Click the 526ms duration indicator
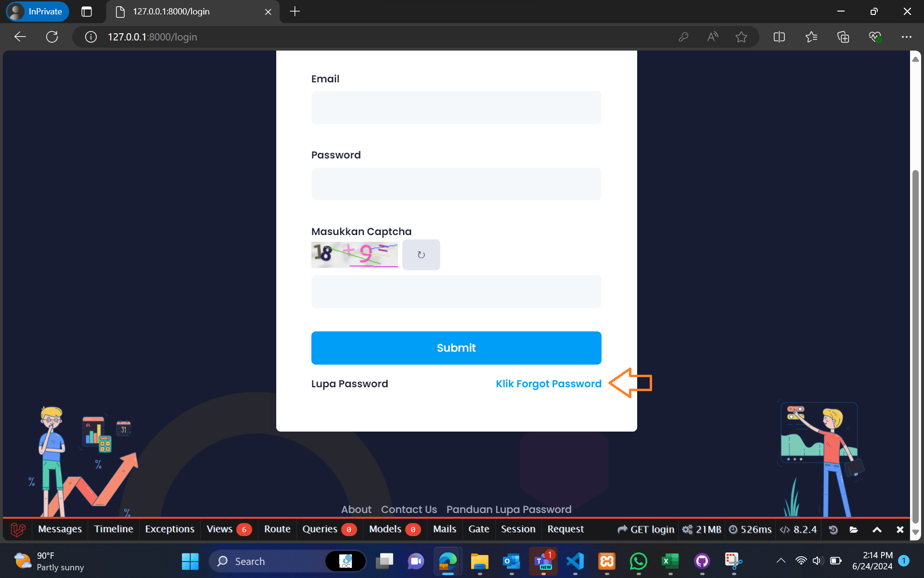This screenshot has width=924, height=578. pos(750,529)
